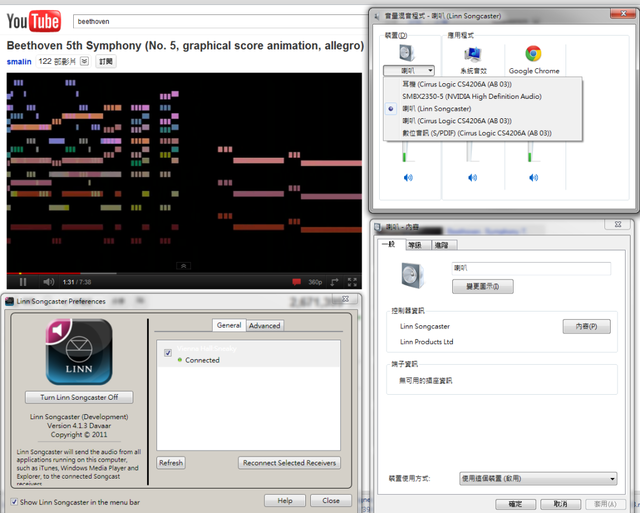Uncheck the connected receiver checkbox
This screenshot has width=640, height=513.
[168, 353]
